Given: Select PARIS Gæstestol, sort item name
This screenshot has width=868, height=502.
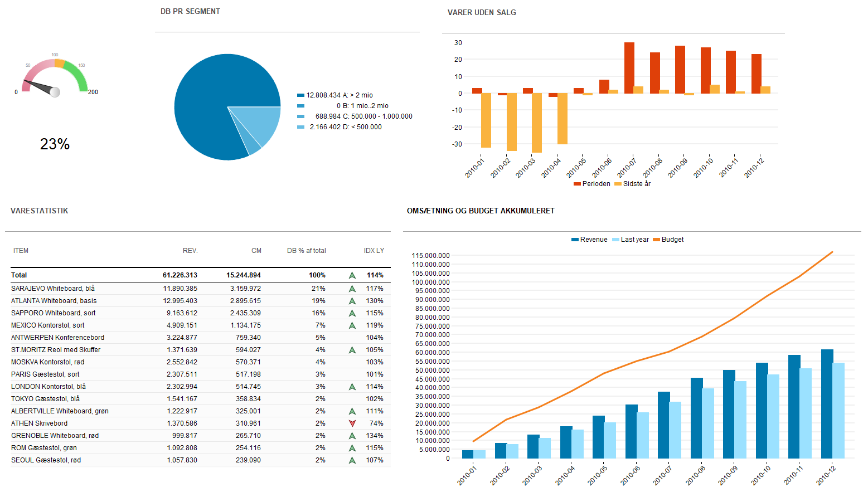Looking at the screenshot, I should pos(45,374).
